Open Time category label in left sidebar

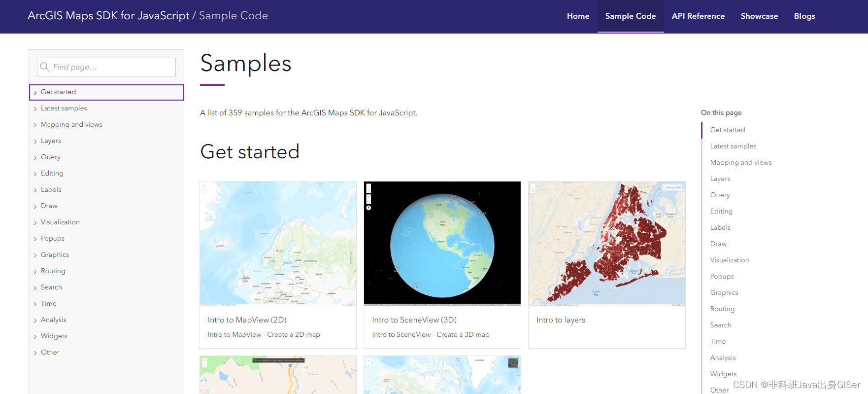(x=49, y=303)
